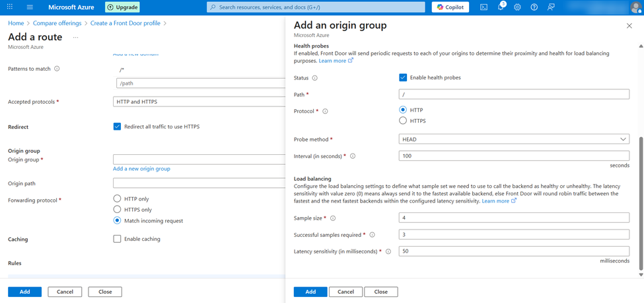Click Close button in Add a route
Screen dimensions: 644x303
pos(105,292)
